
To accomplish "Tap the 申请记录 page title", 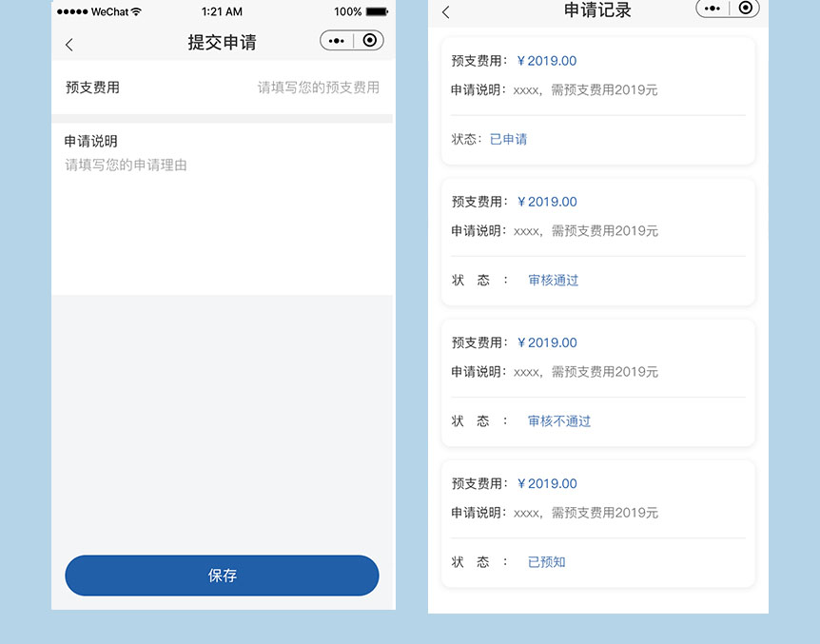I will click(x=597, y=10).
